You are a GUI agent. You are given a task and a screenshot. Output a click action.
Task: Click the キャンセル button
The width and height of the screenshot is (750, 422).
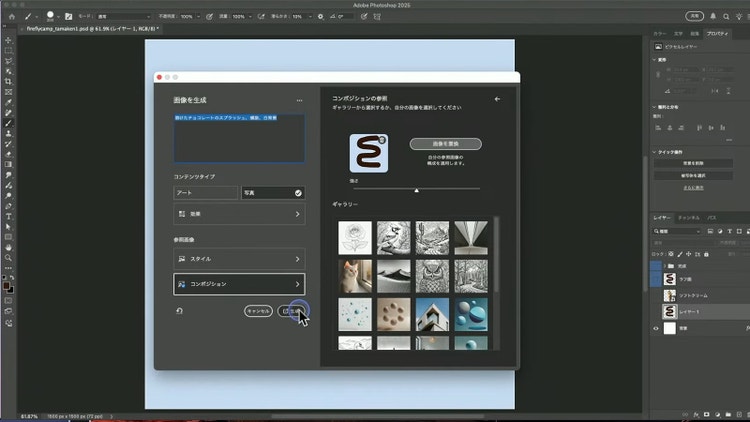pyautogui.click(x=258, y=311)
